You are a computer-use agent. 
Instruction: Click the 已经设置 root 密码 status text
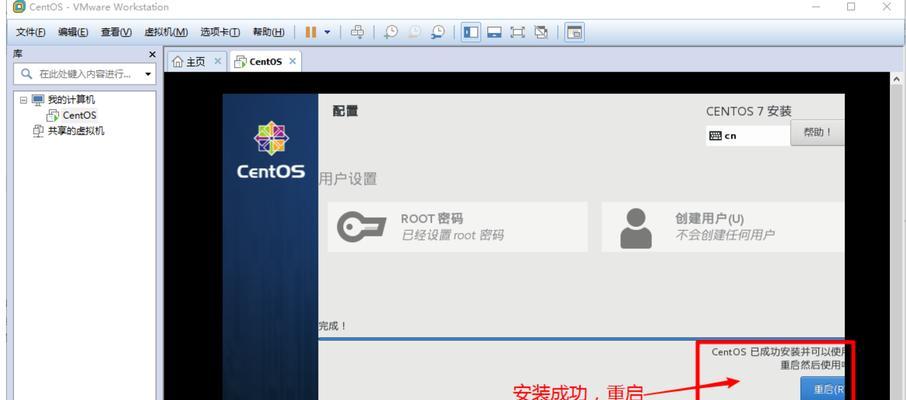[452, 235]
